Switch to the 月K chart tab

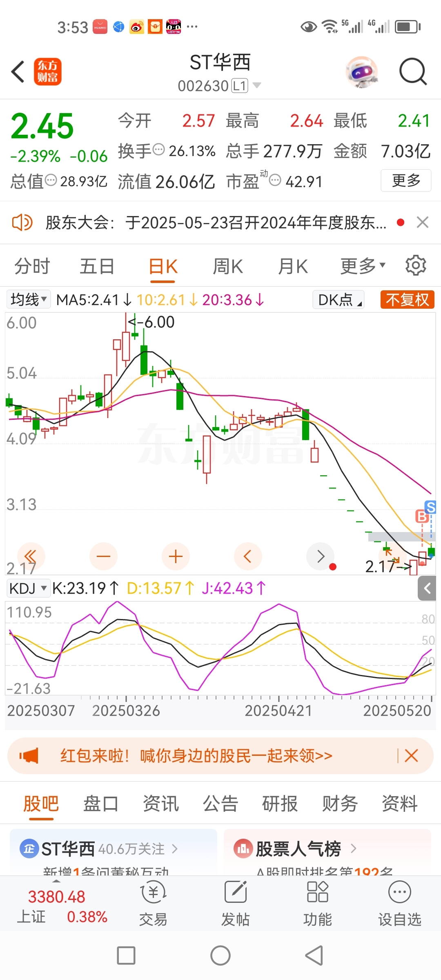(293, 267)
